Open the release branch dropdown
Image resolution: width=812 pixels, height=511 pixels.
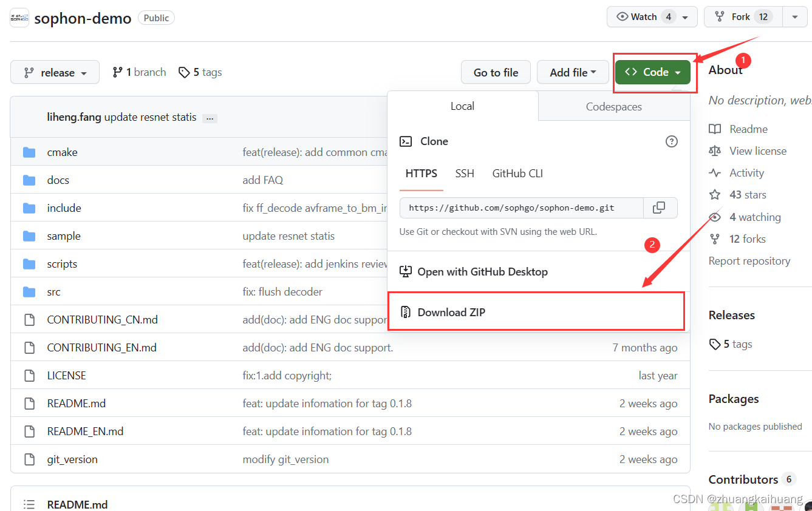tap(55, 72)
